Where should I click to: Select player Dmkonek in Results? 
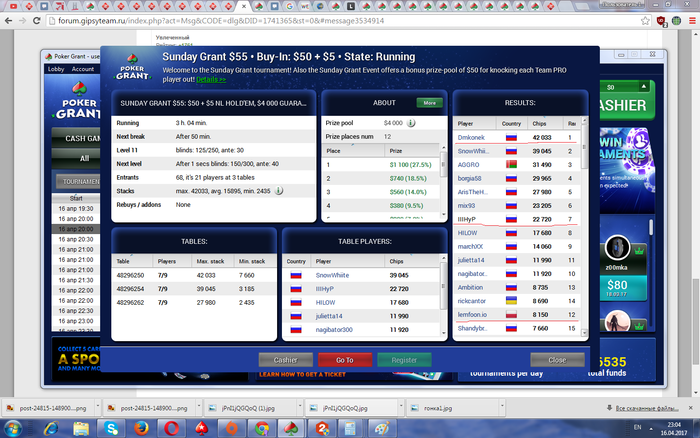[x=471, y=138]
